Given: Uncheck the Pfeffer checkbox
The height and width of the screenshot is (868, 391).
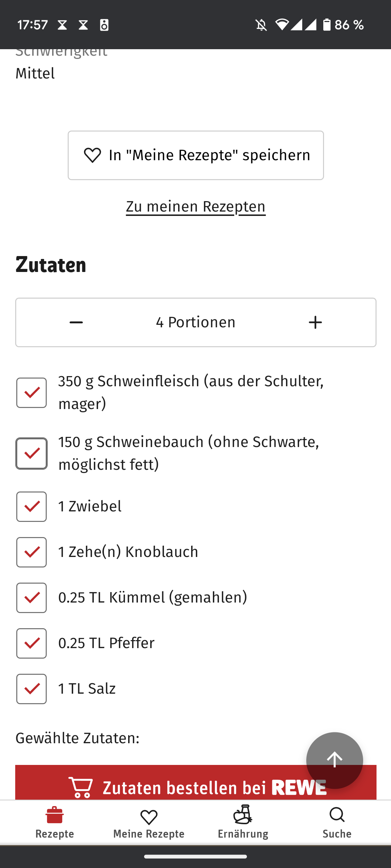Looking at the screenshot, I should click(31, 643).
